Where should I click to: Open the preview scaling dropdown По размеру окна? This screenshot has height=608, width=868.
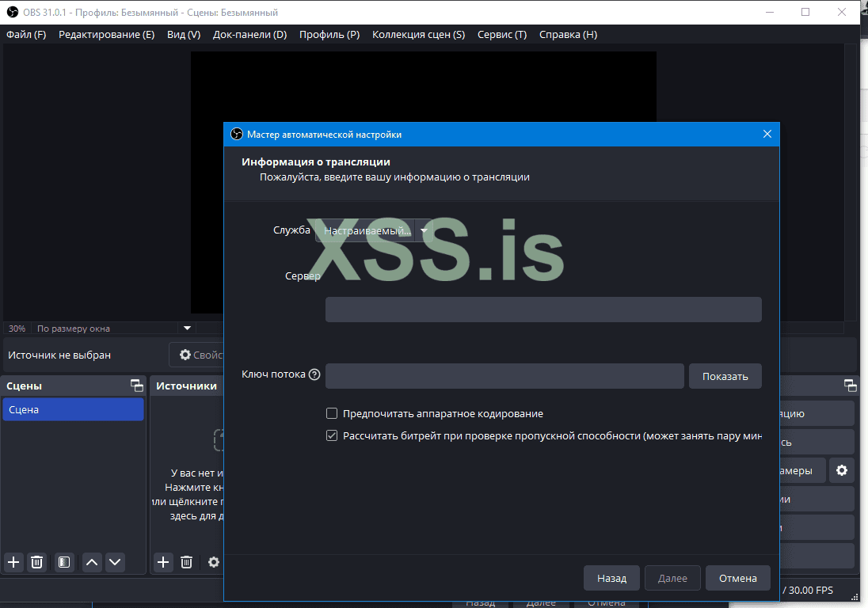tap(113, 328)
